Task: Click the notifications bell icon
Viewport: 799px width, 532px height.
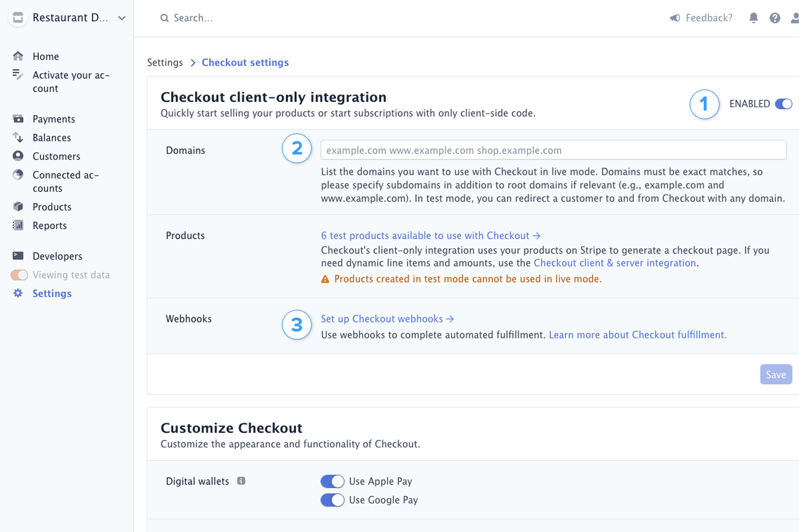Action: pos(754,18)
